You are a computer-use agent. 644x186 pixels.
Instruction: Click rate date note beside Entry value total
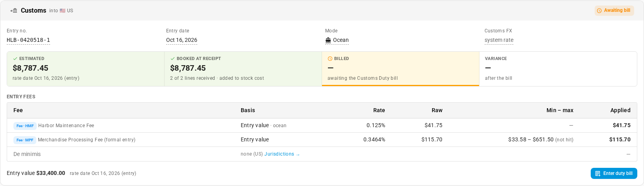click(x=103, y=173)
